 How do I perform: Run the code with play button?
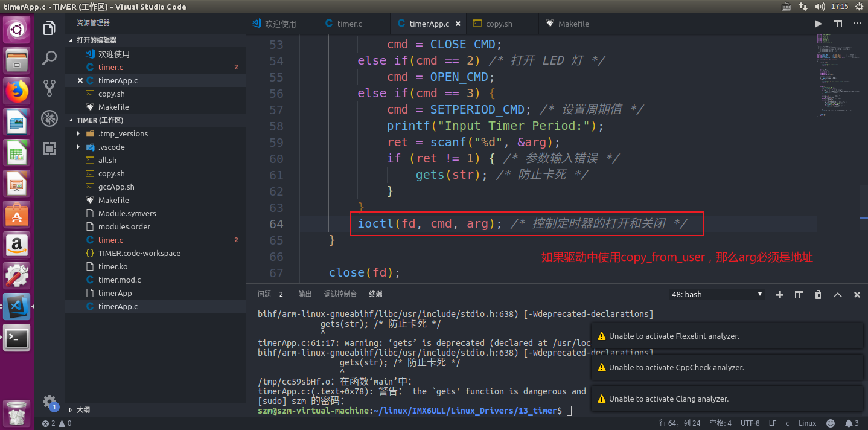819,24
